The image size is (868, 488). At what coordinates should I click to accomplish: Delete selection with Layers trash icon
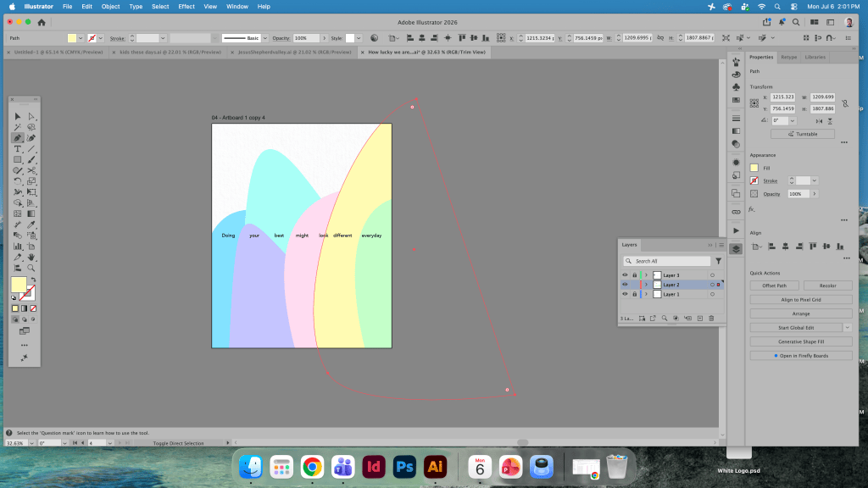(x=711, y=319)
